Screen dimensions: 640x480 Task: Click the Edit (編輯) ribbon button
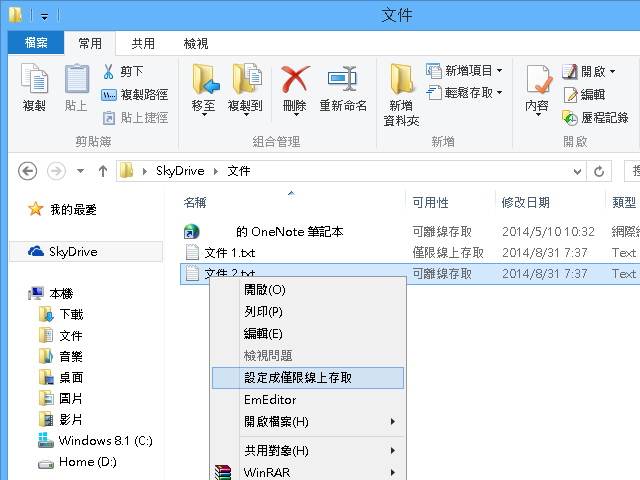(584, 95)
